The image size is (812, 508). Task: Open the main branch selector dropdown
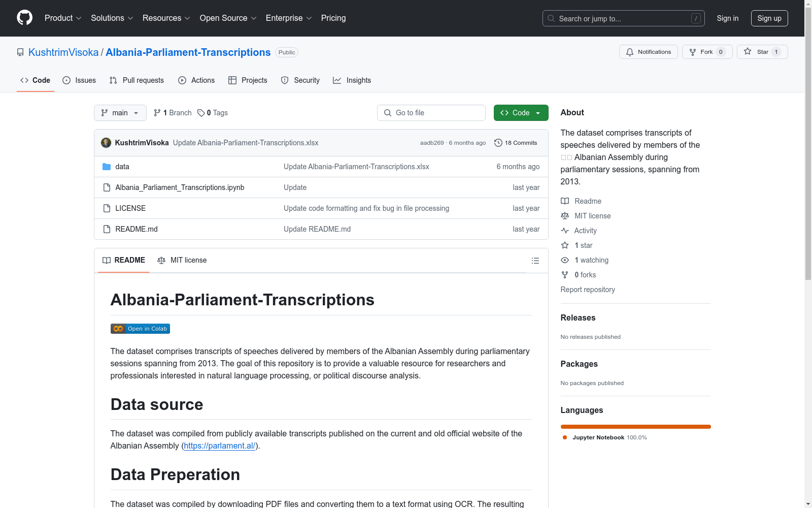tap(120, 113)
